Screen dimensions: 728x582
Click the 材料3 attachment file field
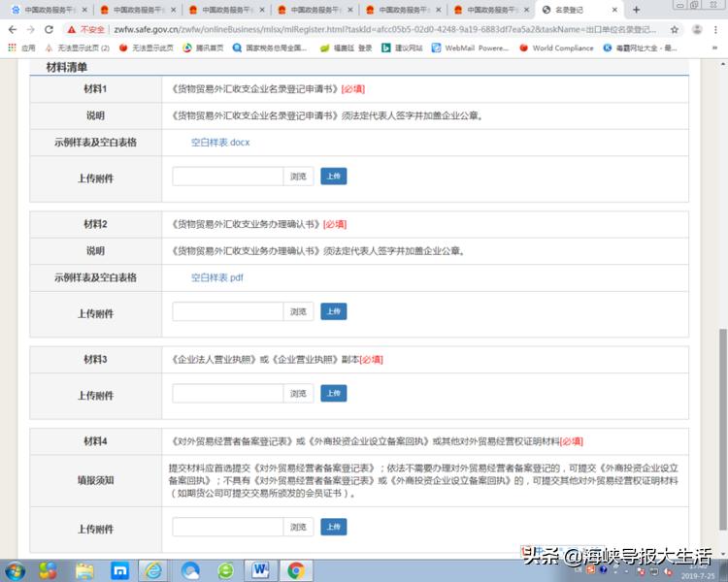coord(227,393)
